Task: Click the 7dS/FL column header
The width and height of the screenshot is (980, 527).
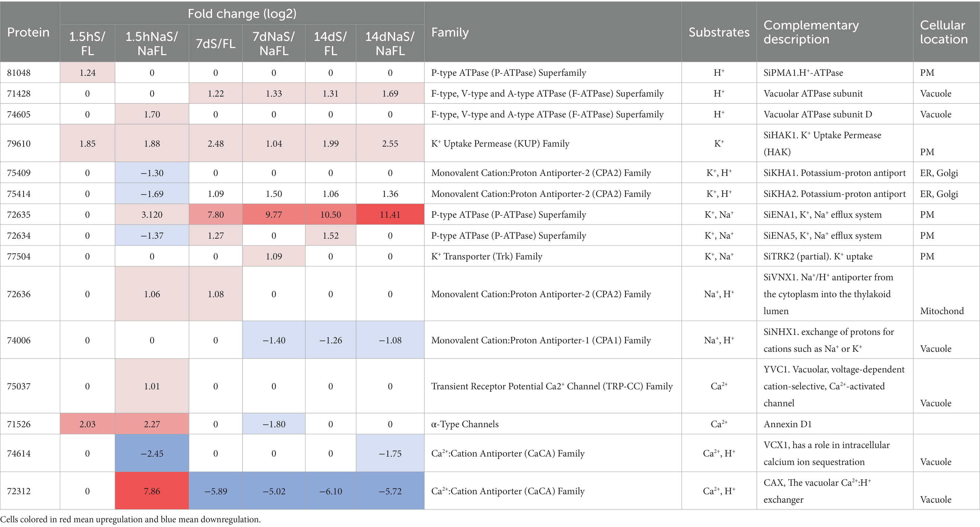Action: point(216,43)
